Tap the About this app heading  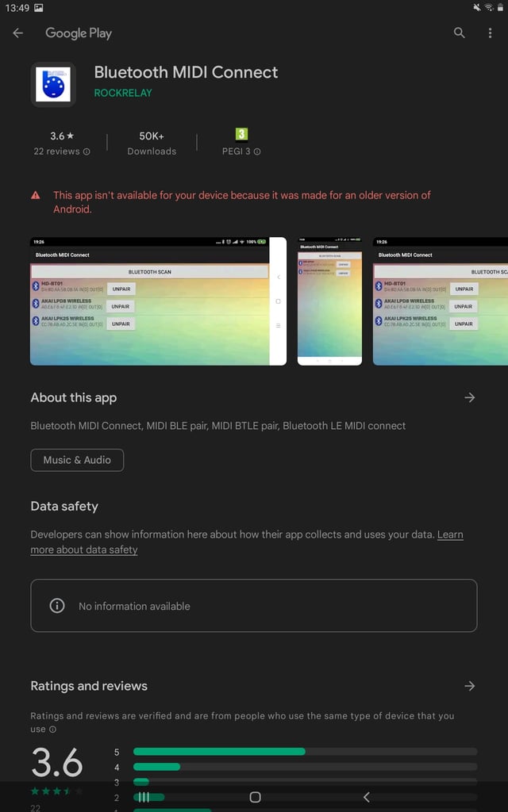pos(74,398)
